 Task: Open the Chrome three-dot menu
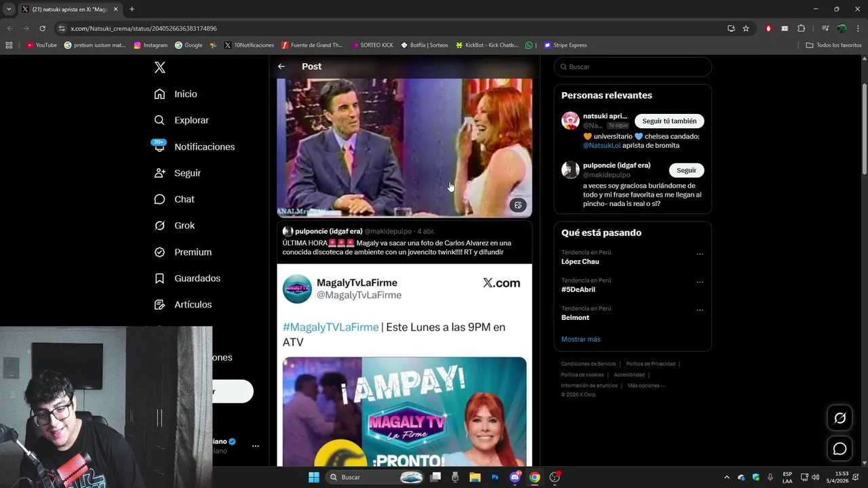pyautogui.click(x=859, y=28)
